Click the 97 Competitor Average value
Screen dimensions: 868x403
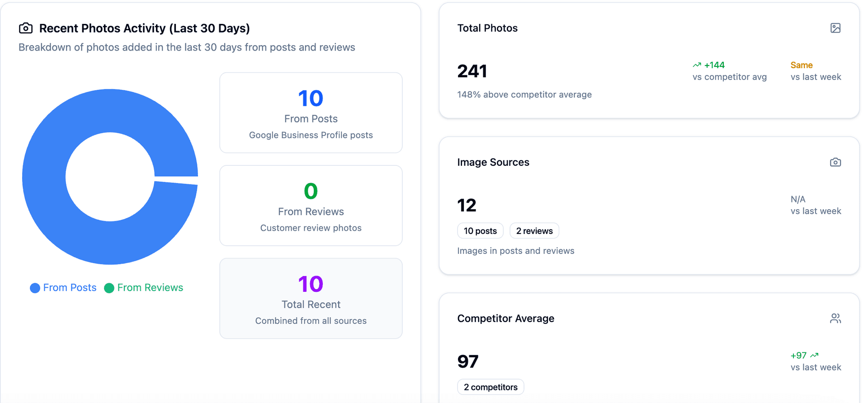click(468, 361)
